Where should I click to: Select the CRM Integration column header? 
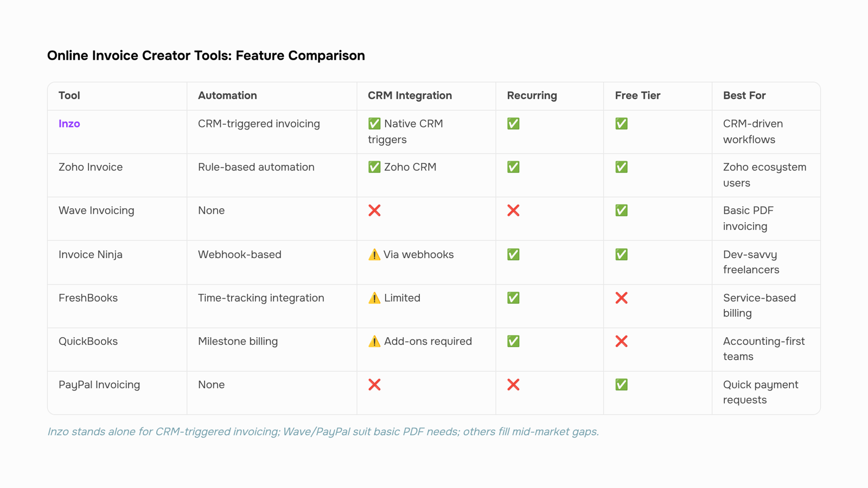point(410,95)
